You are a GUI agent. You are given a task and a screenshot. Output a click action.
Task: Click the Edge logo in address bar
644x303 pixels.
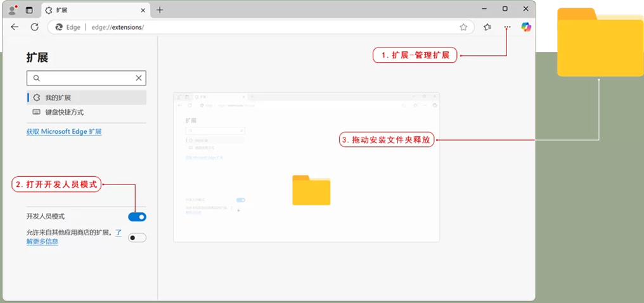point(59,27)
